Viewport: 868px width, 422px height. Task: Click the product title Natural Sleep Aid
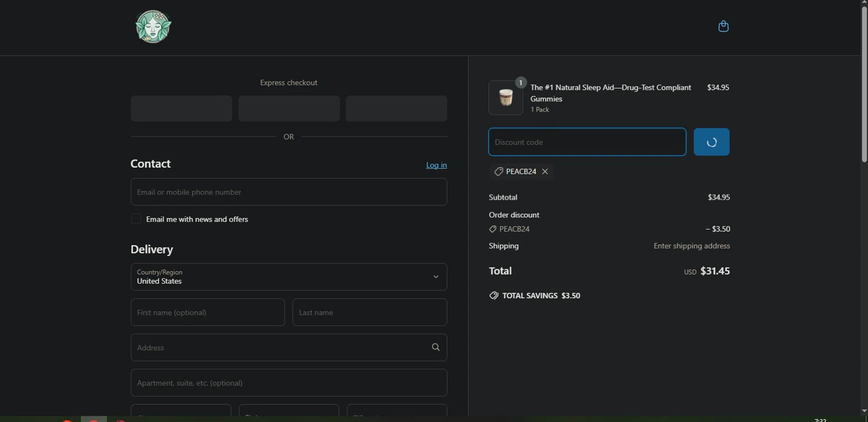pos(610,93)
